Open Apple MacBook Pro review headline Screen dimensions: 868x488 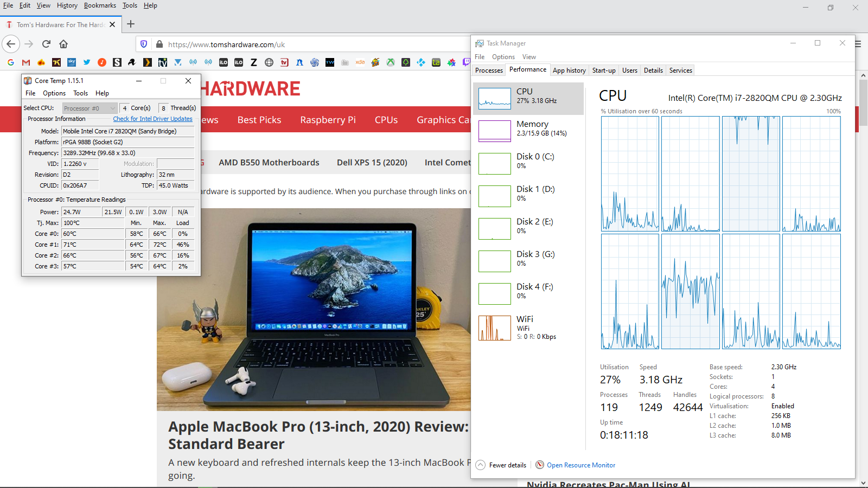point(318,435)
